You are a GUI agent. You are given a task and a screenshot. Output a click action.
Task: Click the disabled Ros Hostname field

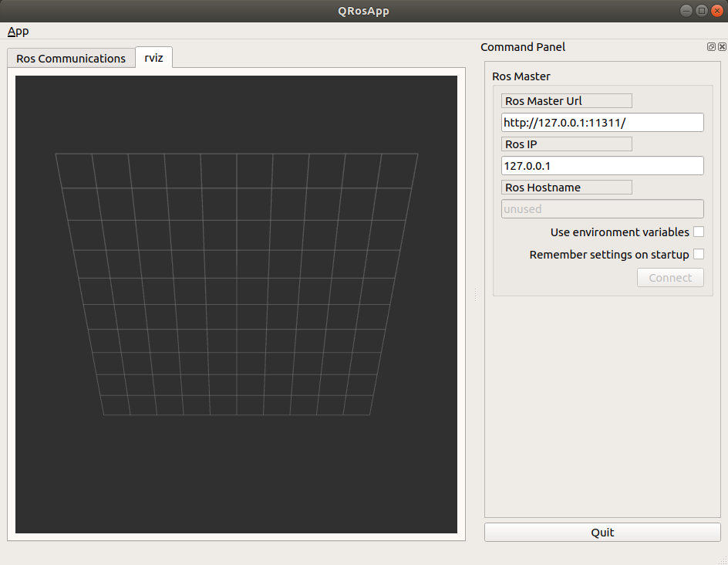click(602, 209)
